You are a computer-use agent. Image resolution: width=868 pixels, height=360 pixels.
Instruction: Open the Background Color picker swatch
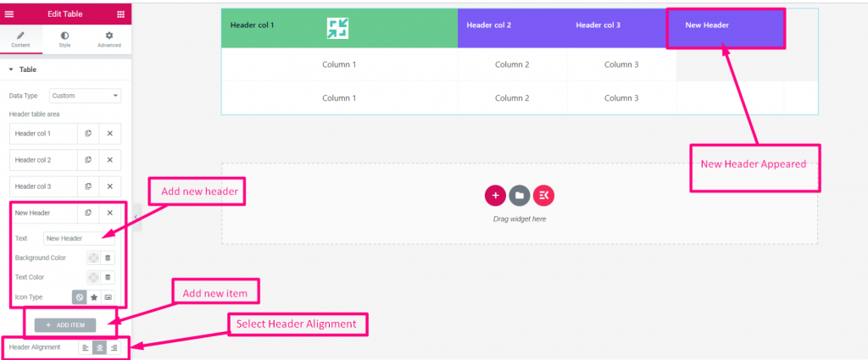tap(93, 258)
